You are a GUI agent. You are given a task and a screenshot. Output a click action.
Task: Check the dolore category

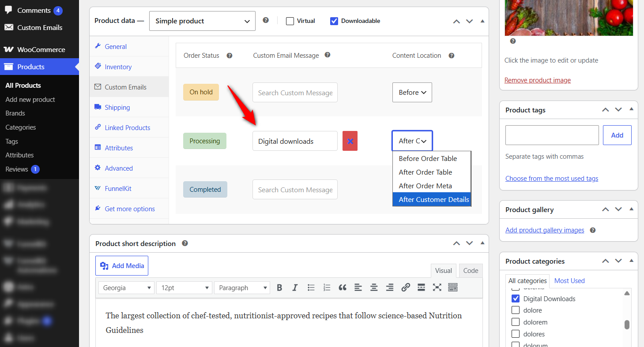point(516,310)
